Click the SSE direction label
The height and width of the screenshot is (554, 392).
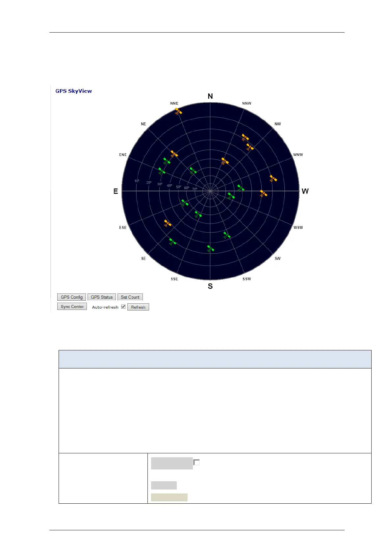click(174, 279)
